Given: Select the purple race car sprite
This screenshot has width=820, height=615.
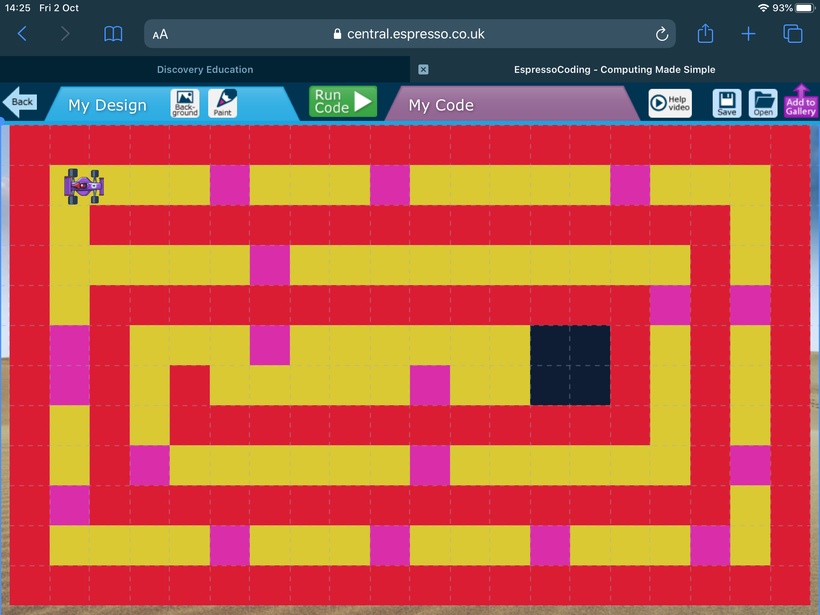Looking at the screenshot, I should (x=84, y=186).
